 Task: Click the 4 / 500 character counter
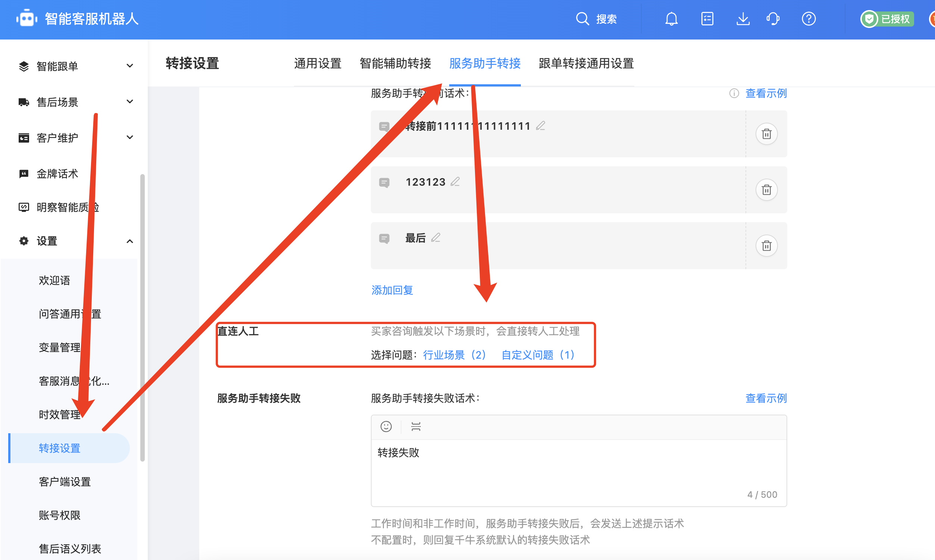(762, 494)
